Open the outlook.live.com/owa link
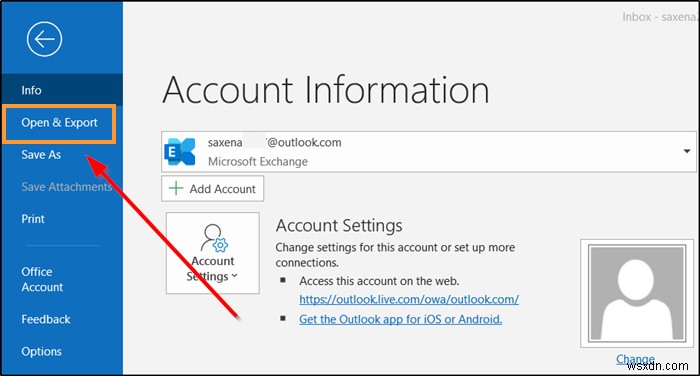This screenshot has width=700, height=376. [x=409, y=299]
